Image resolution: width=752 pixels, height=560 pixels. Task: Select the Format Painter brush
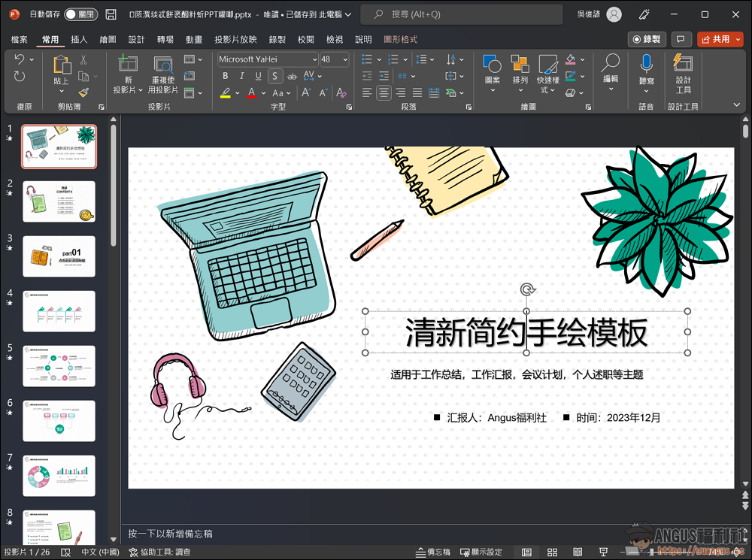pos(83,92)
